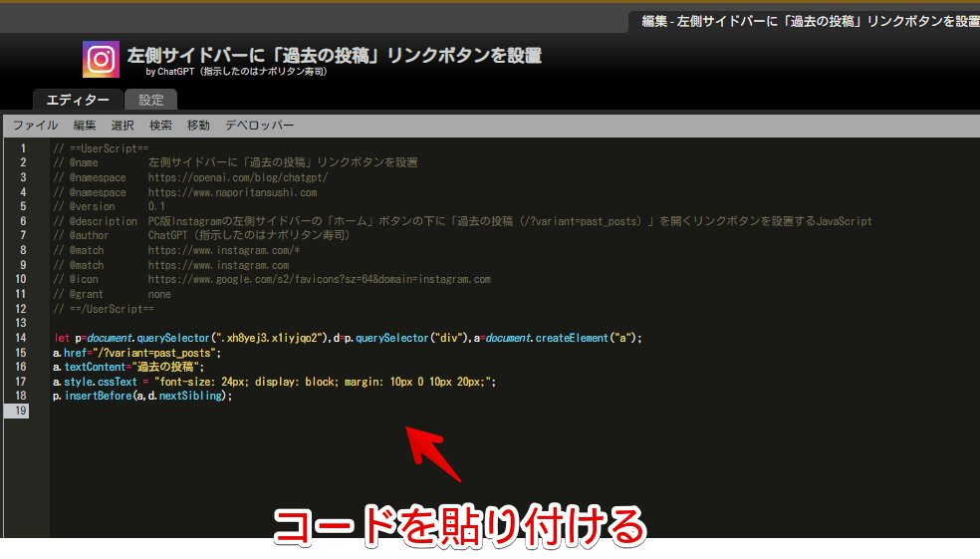Click the openai.com/blog/chatgpt namespace URL

[238, 177]
